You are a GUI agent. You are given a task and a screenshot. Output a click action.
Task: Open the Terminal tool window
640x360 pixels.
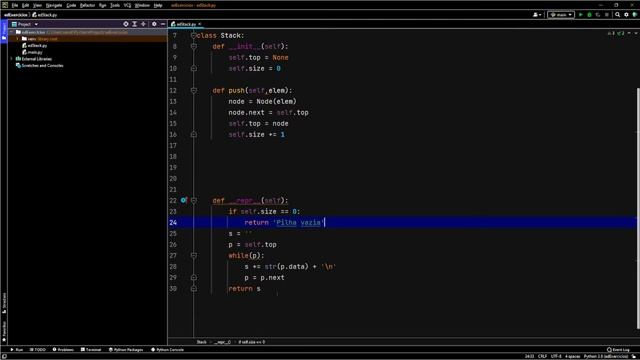point(91,350)
